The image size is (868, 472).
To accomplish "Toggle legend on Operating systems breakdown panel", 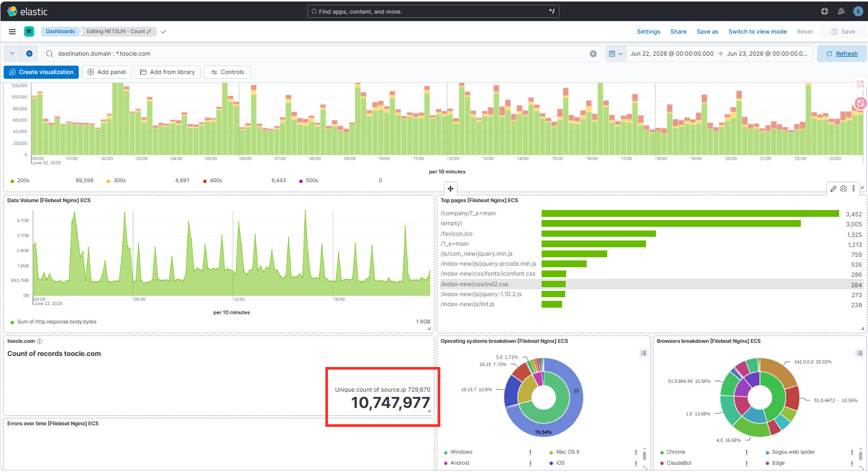I will [643, 353].
